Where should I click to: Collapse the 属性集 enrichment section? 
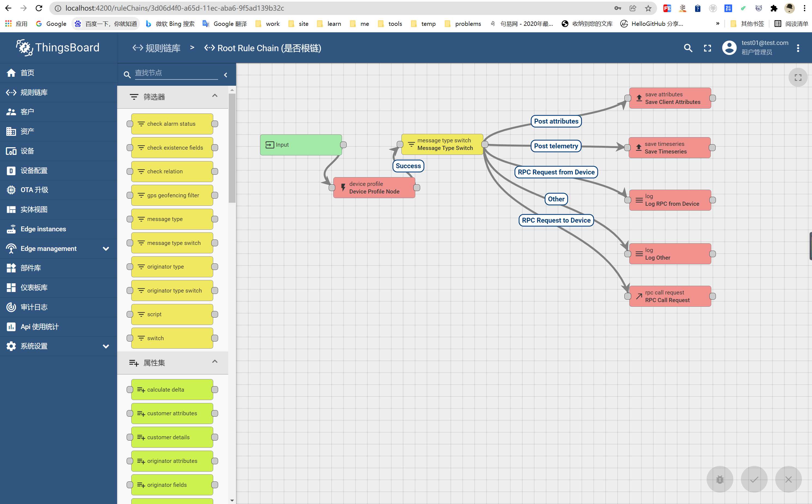(215, 362)
